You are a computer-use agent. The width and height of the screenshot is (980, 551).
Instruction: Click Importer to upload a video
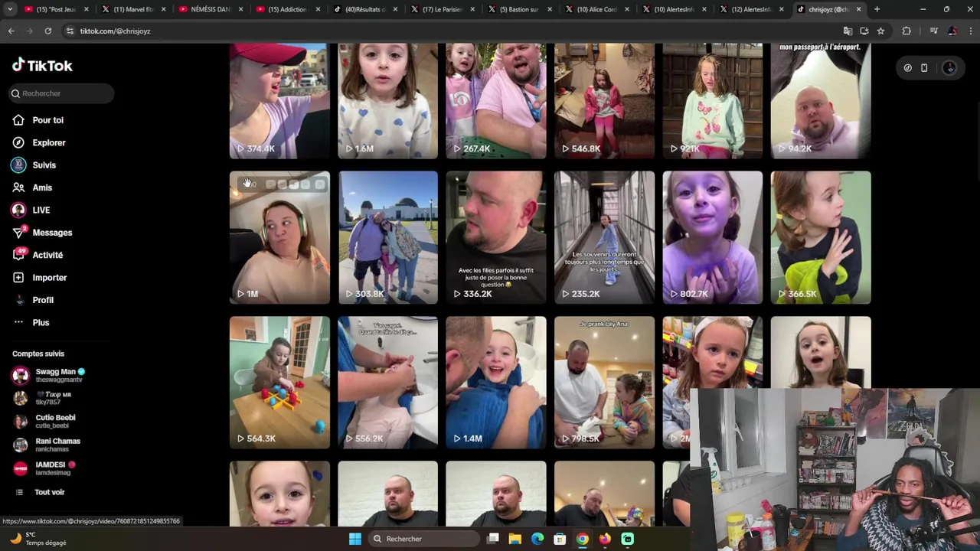40,278
